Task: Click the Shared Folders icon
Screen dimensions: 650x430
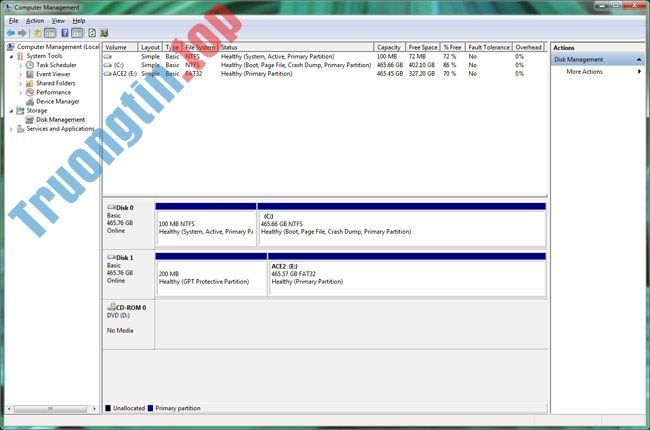Action: pos(30,83)
